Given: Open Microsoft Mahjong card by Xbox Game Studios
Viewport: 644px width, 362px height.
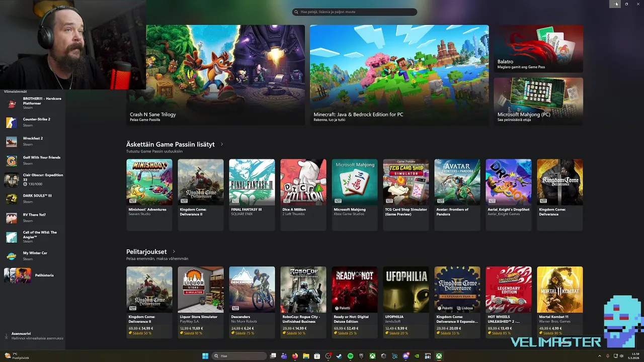Looking at the screenshot, I should pyautogui.click(x=355, y=195).
